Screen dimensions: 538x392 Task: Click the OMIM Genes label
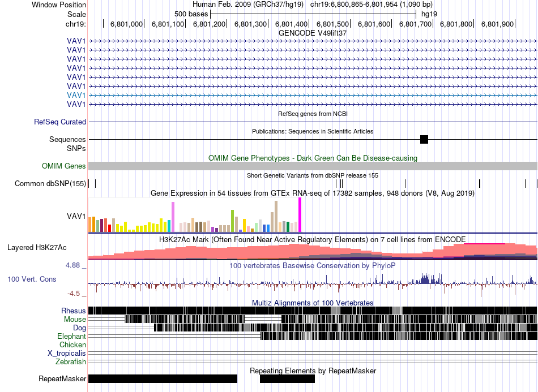coord(64,166)
